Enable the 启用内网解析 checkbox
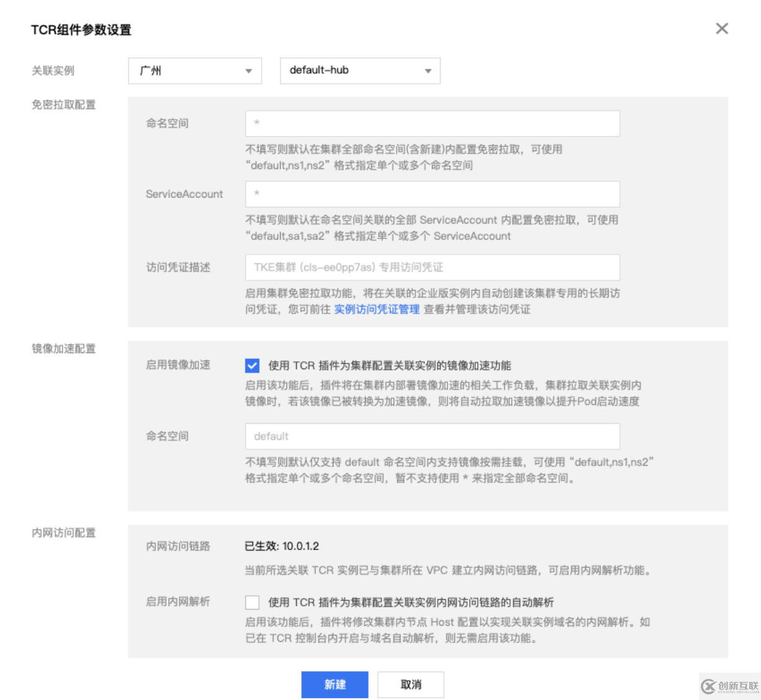Screen dimensions: 761x700 [x=252, y=602]
